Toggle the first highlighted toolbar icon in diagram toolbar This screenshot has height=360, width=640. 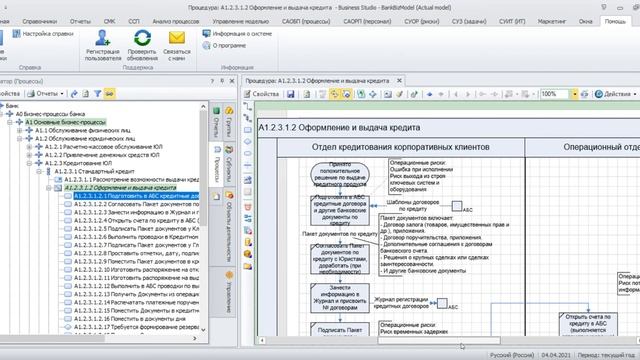click(x=334, y=94)
